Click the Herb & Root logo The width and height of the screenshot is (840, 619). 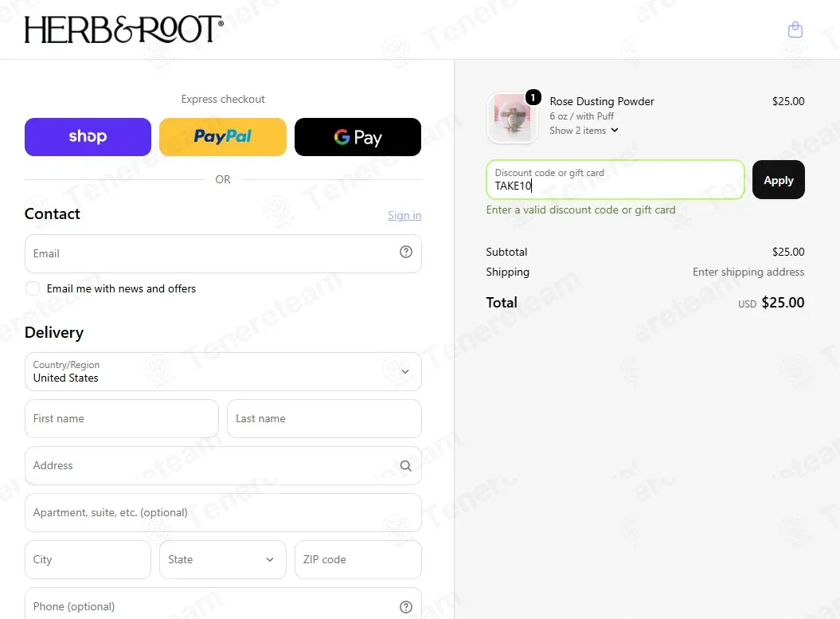123,29
